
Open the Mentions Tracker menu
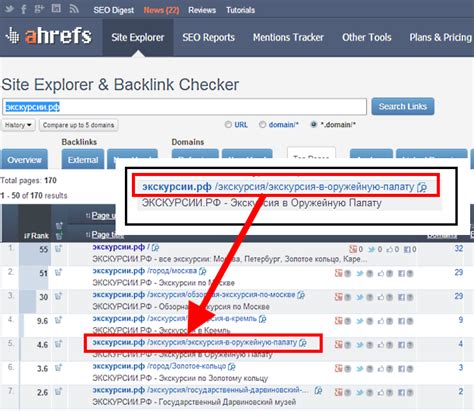288,37
